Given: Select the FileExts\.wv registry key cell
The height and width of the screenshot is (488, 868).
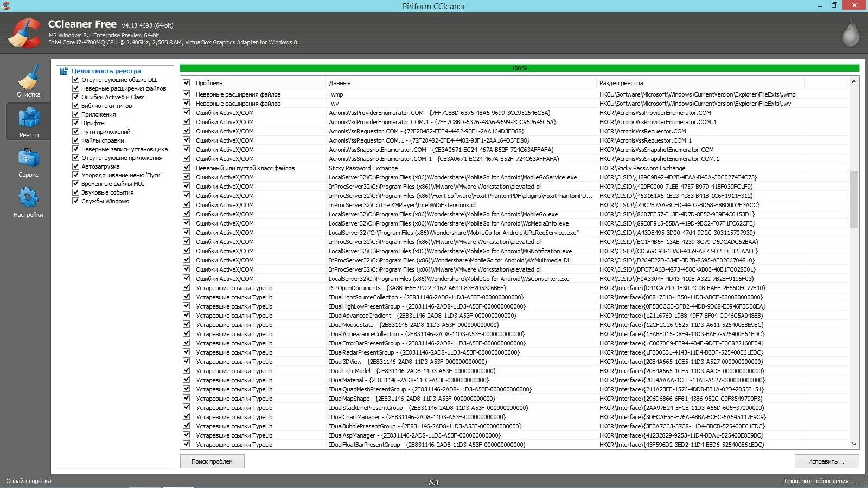Looking at the screenshot, I should [x=695, y=104].
